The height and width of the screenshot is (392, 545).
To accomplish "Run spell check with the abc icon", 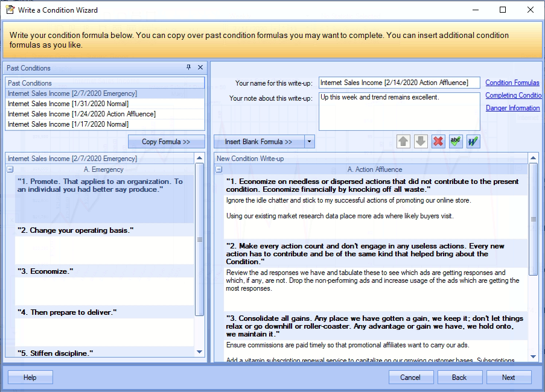I will (456, 141).
